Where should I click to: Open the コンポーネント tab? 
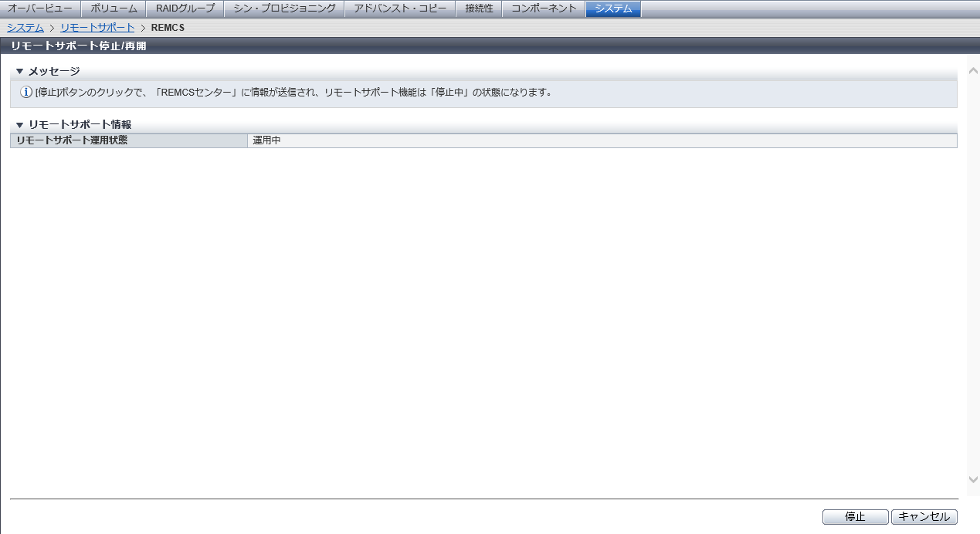544,9
